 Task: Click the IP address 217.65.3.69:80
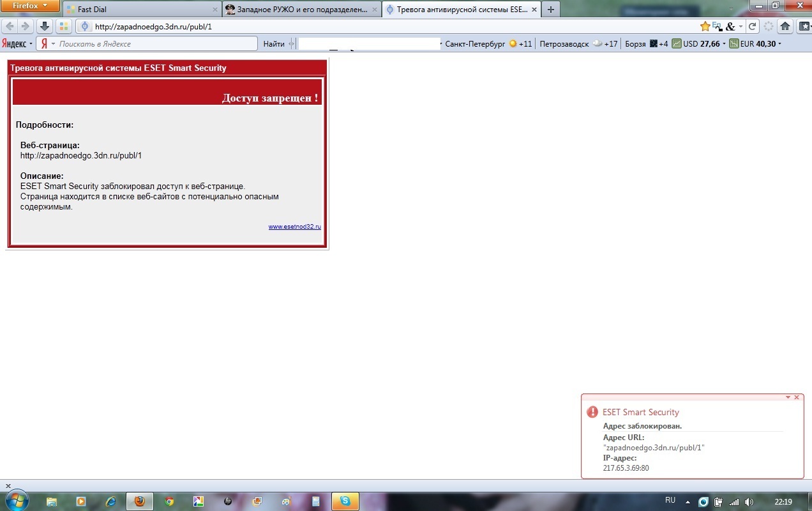626,468
